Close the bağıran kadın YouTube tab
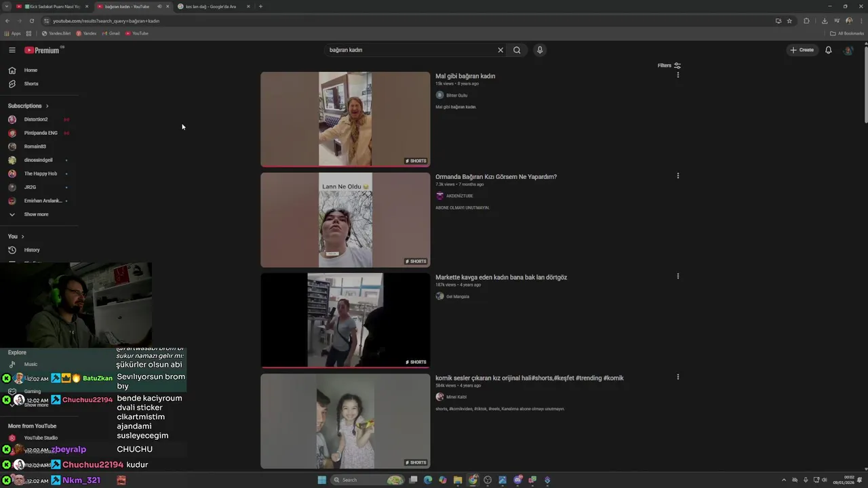The width and height of the screenshot is (868, 488). click(167, 6)
